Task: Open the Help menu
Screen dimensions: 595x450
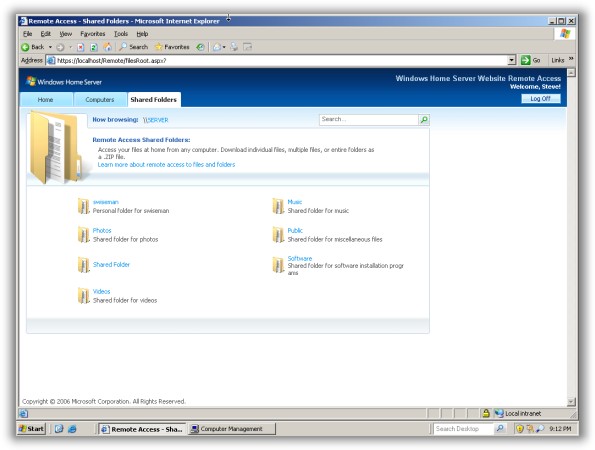Action: (x=142, y=34)
